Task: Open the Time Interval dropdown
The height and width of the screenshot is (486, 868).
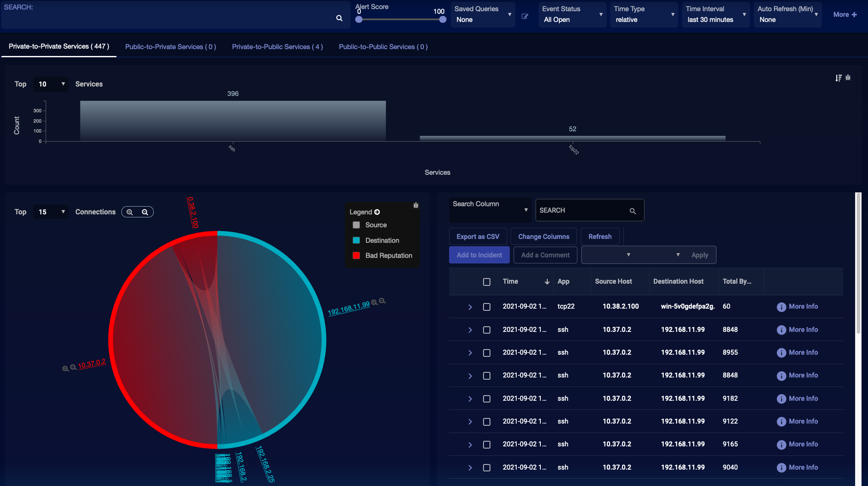Action: (x=716, y=15)
